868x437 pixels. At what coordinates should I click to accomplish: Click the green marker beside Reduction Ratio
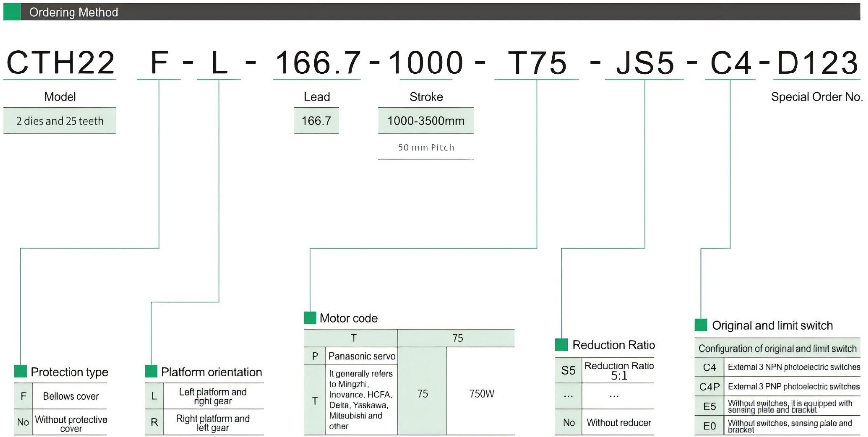pos(561,344)
